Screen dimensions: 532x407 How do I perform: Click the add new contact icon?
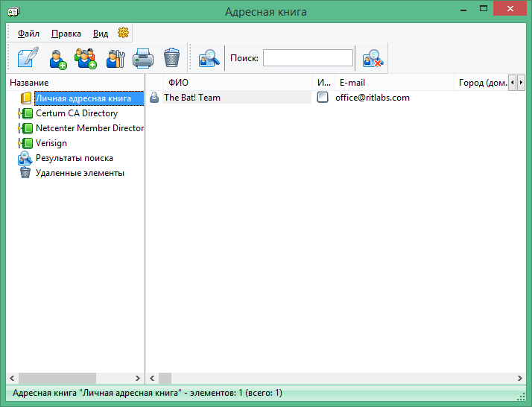coord(58,58)
